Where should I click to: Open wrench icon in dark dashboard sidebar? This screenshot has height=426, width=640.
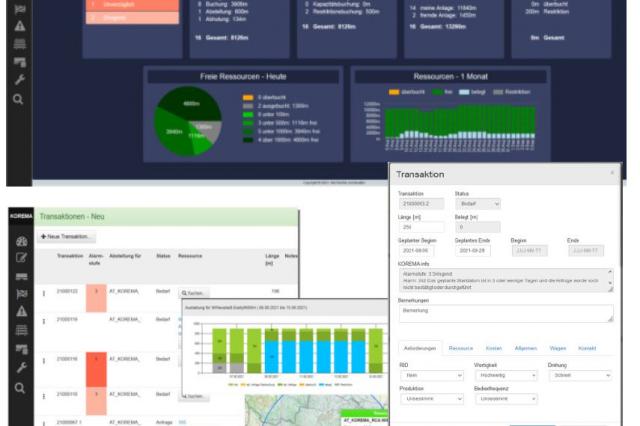[18, 80]
